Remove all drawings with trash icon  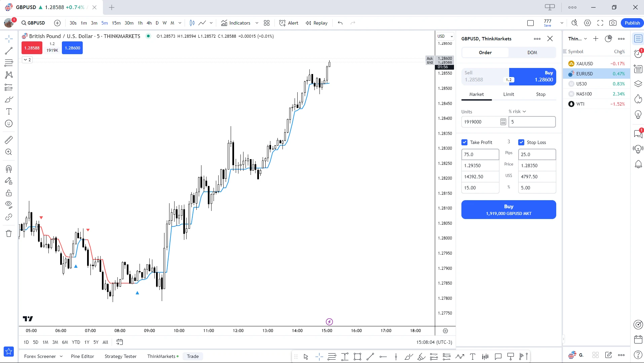9,233
